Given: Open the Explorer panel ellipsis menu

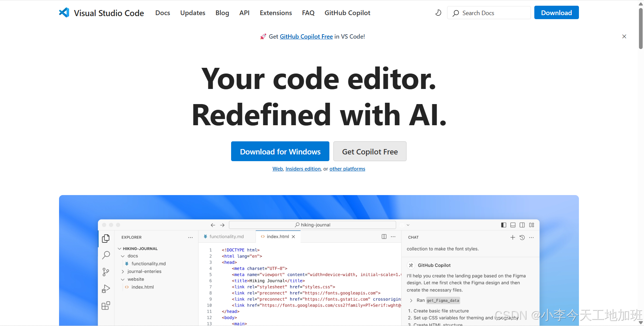Looking at the screenshot, I should tap(191, 237).
